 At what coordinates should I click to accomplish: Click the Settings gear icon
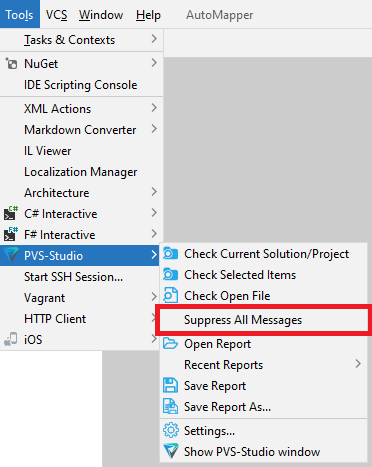(171, 430)
